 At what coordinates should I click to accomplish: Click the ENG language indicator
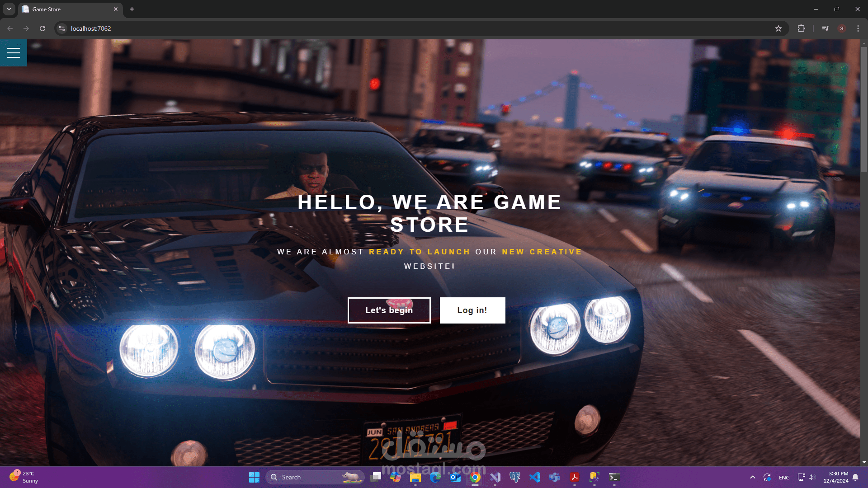(784, 478)
